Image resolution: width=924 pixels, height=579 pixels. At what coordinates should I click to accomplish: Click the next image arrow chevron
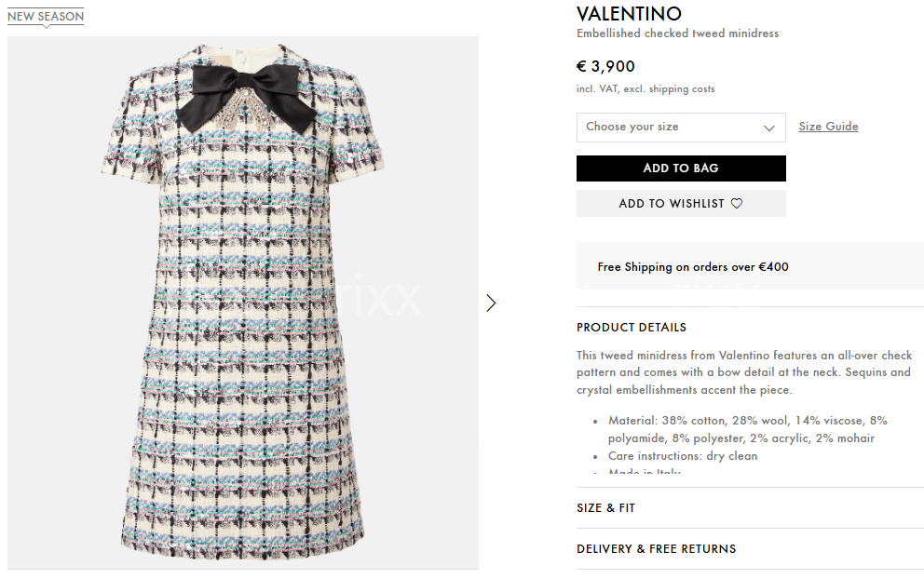pos(491,303)
